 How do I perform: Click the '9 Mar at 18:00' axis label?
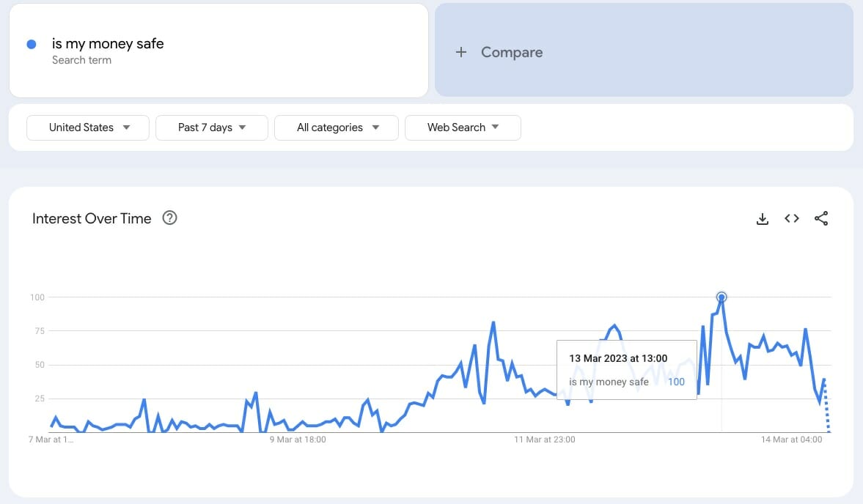(298, 440)
